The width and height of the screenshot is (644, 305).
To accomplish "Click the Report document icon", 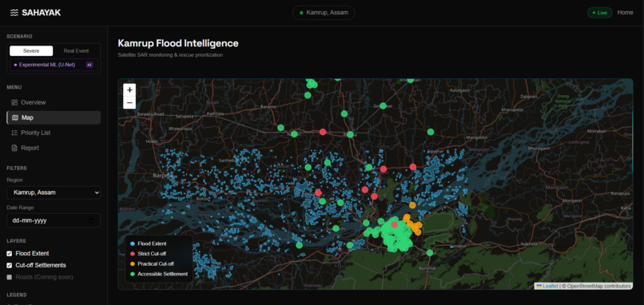I will (14, 148).
